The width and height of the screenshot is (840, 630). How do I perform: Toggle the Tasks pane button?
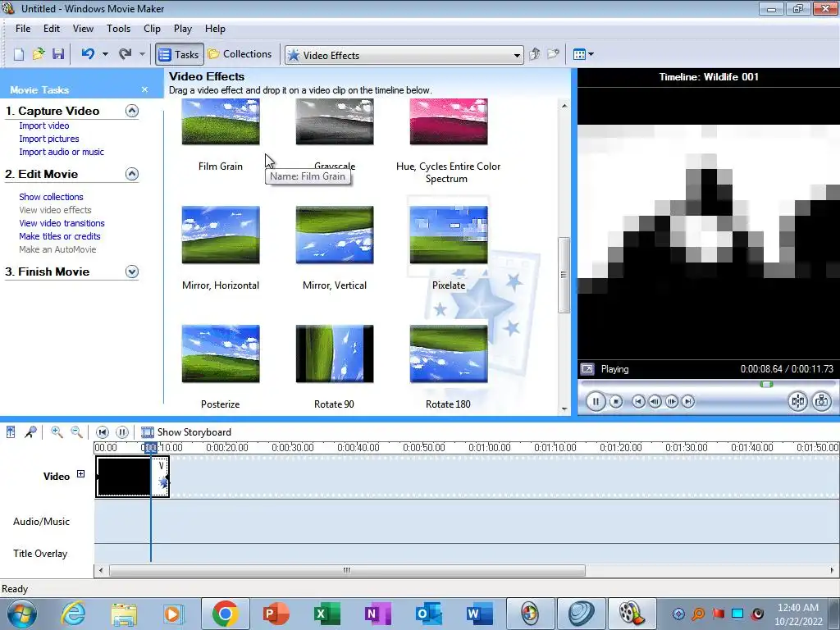click(180, 55)
